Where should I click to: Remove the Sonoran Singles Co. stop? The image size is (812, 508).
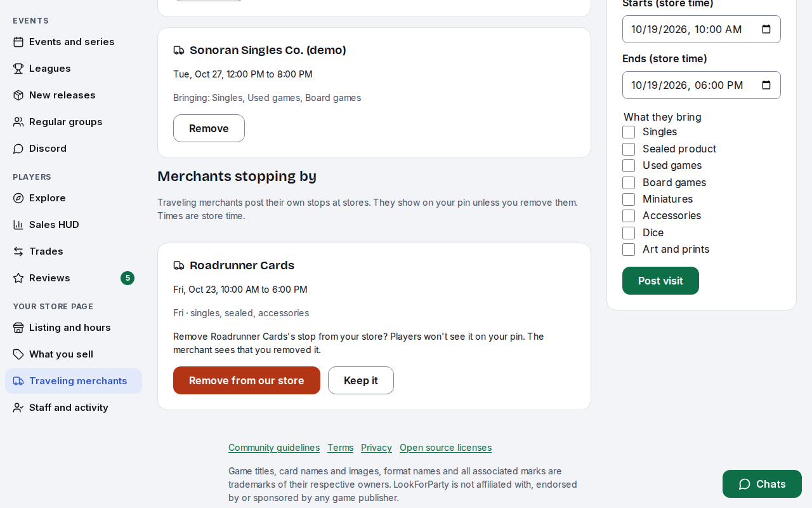(209, 128)
